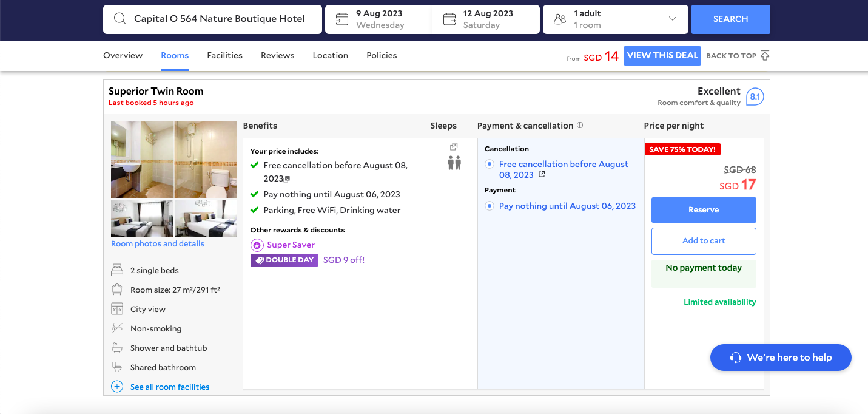Click the Parking, Free WiFi, Drinking water benefit

(332, 210)
